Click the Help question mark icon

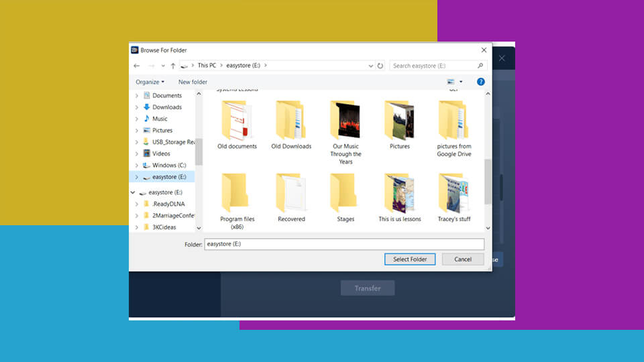[x=480, y=82]
